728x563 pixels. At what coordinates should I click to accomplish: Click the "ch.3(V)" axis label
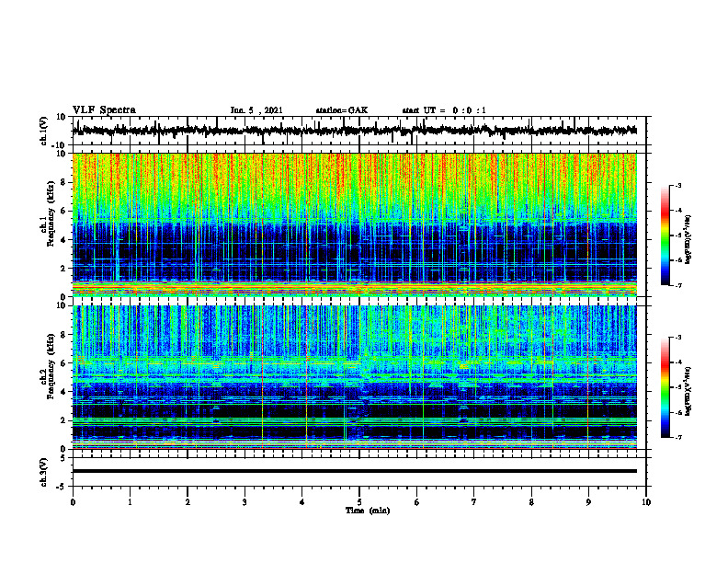click(x=43, y=472)
